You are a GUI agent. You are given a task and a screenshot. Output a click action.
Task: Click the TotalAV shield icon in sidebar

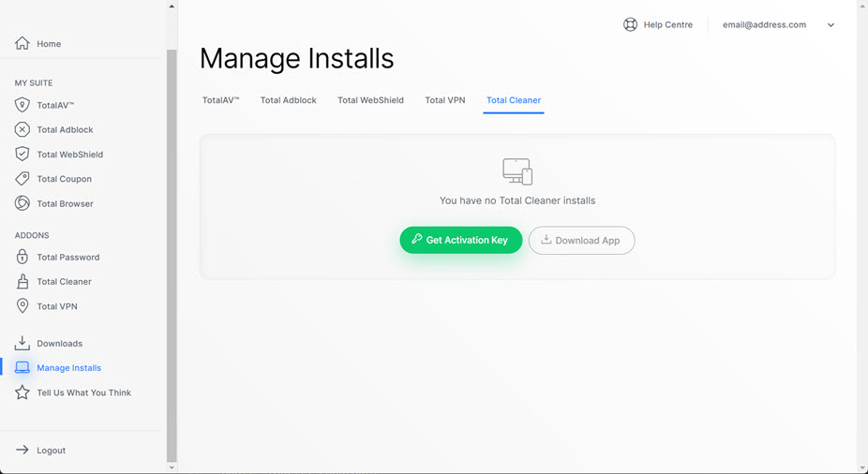click(22, 105)
